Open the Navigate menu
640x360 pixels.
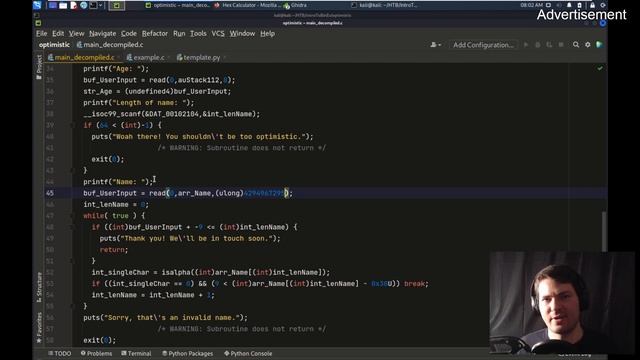click(102, 33)
